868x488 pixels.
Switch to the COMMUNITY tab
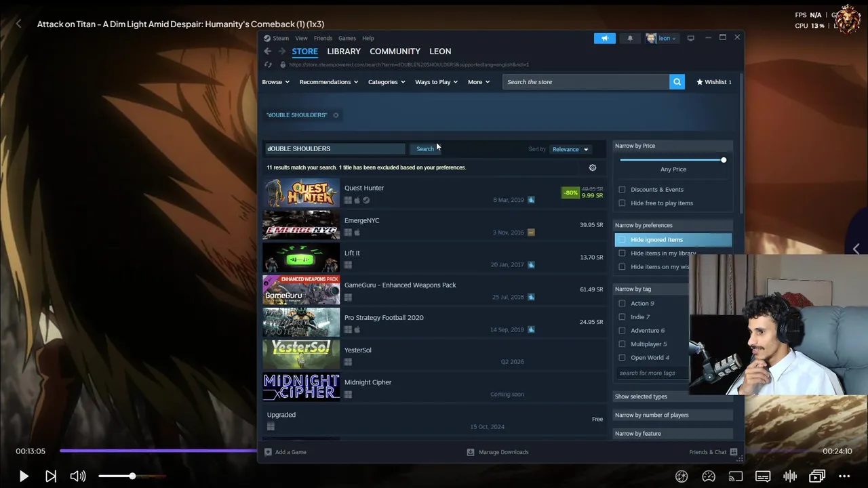(395, 52)
